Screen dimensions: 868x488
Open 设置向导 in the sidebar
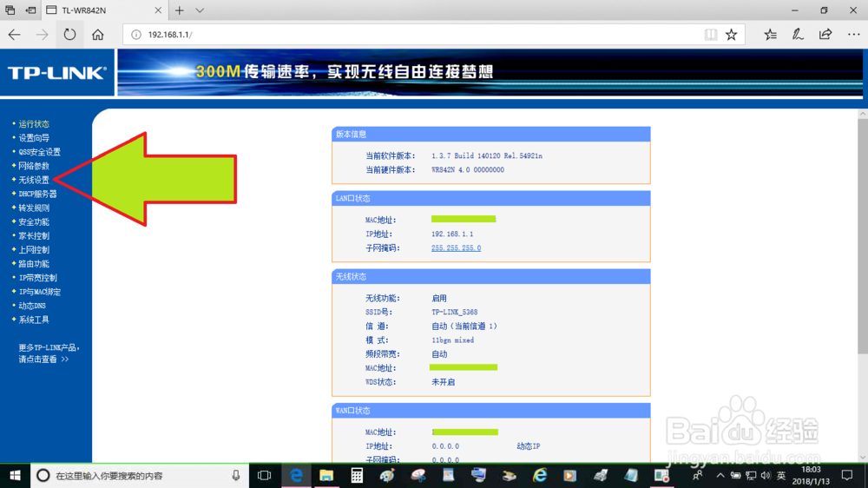pos(34,138)
